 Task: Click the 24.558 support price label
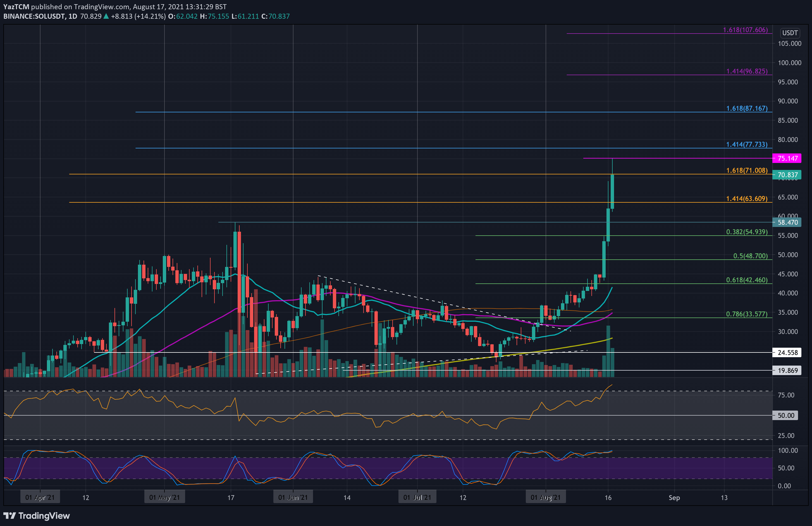point(787,352)
